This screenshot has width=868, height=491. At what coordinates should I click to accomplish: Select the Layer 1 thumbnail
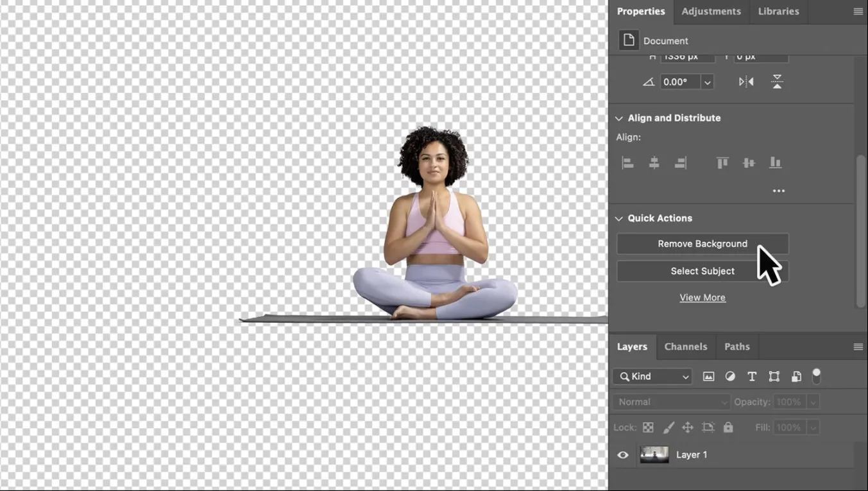pyautogui.click(x=654, y=455)
